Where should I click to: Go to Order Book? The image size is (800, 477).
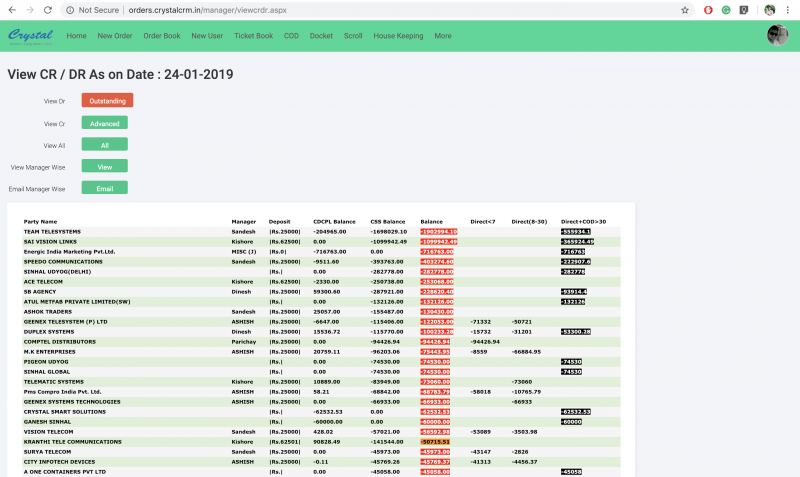[162, 36]
